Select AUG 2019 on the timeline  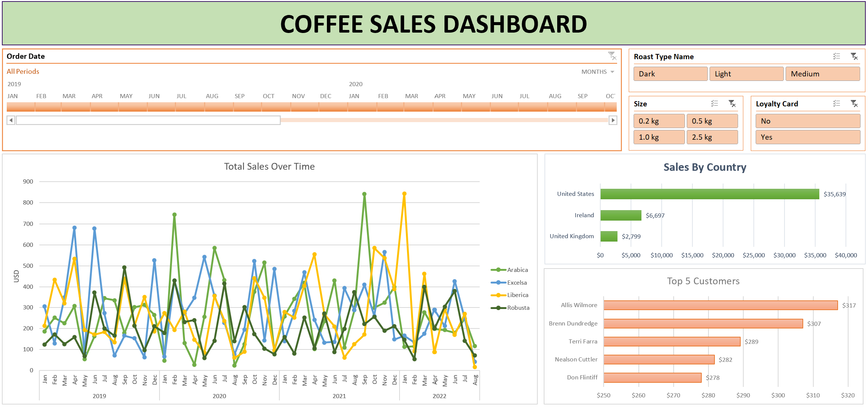pos(219,107)
